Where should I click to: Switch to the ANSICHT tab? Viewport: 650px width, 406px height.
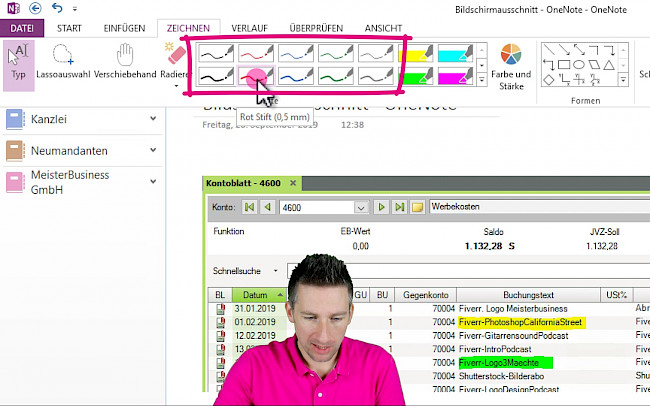(x=383, y=28)
